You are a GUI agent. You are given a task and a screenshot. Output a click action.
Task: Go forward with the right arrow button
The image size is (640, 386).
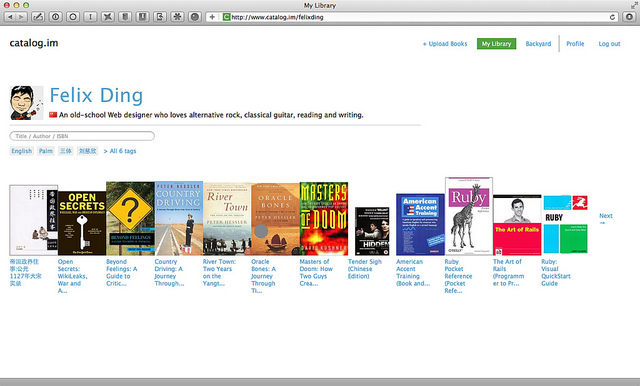coord(22,17)
